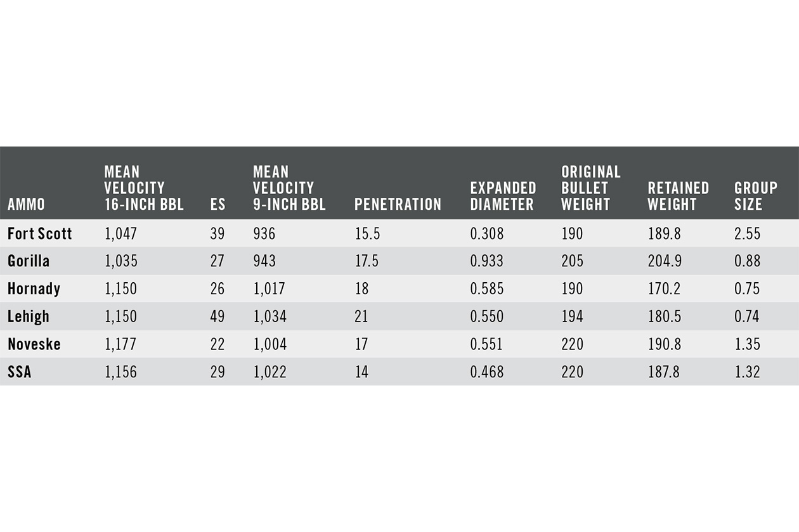Click the Hornady row label
The width and height of the screenshot is (799, 532).
[34, 289]
